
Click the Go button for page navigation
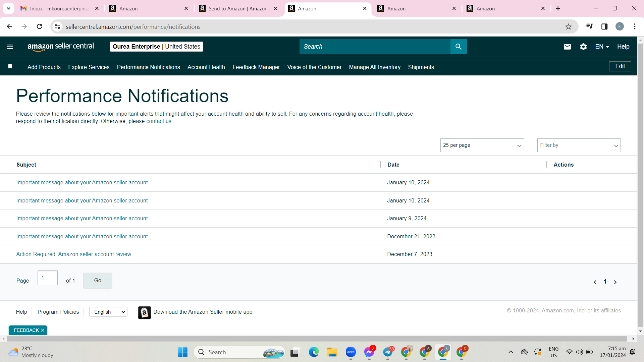[98, 280]
